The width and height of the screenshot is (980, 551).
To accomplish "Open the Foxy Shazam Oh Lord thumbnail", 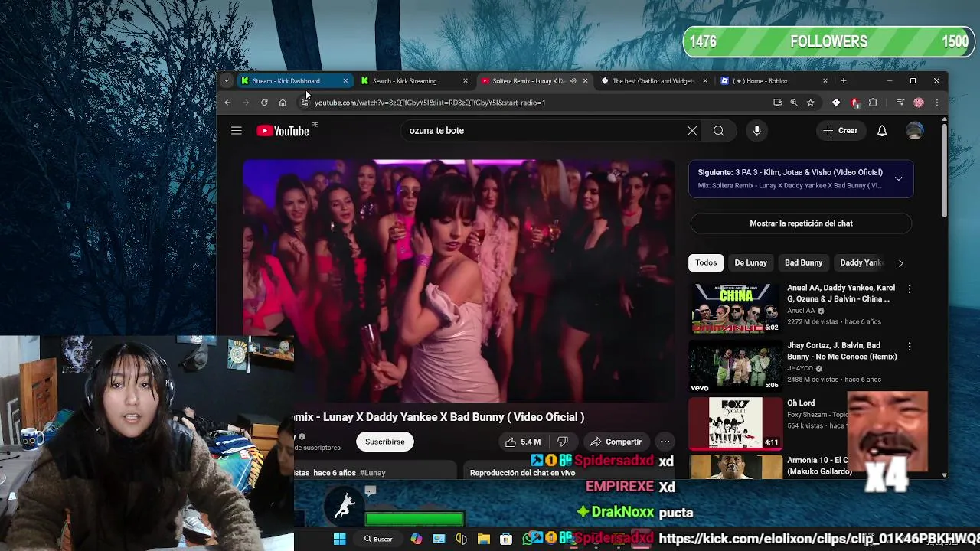I will pos(735,422).
